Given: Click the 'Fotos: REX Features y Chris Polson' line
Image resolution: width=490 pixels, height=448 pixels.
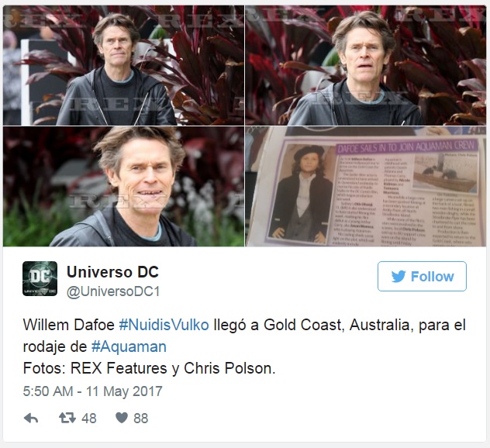Looking at the screenshot, I should pyautogui.click(x=149, y=368).
